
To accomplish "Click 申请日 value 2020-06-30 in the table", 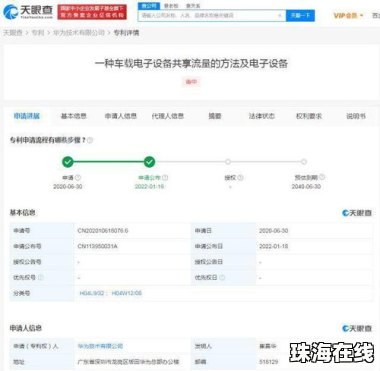I will click(x=274, y=231).
